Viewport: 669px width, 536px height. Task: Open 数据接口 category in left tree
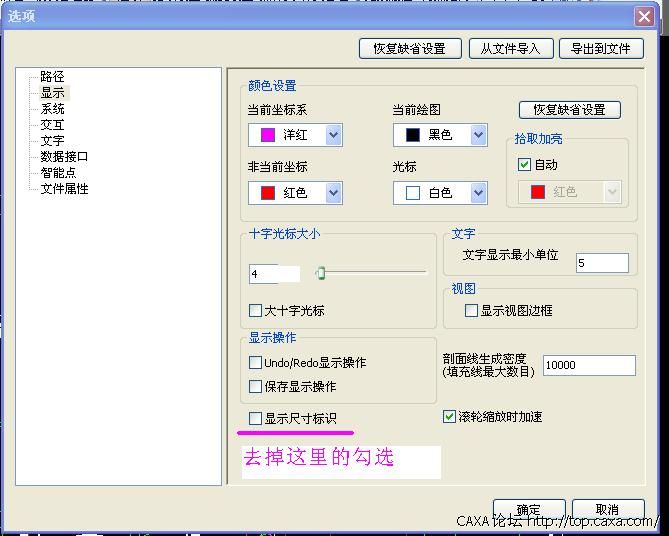coord(64,157)
